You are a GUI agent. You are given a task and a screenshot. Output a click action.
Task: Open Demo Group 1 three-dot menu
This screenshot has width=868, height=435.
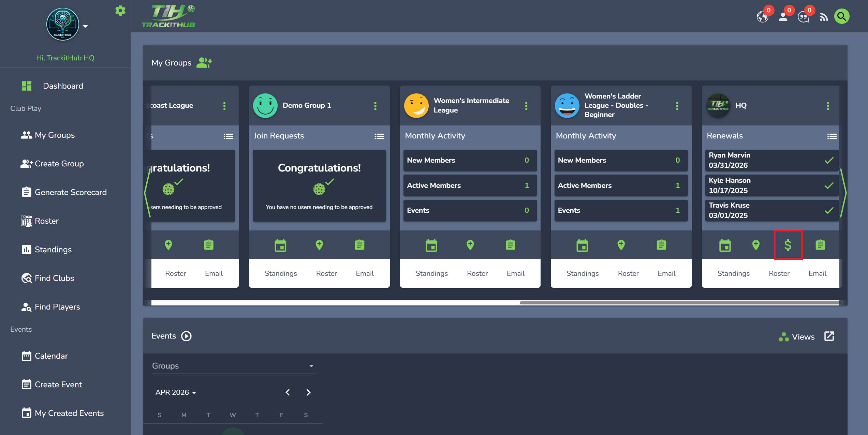[x=375, y=106]
